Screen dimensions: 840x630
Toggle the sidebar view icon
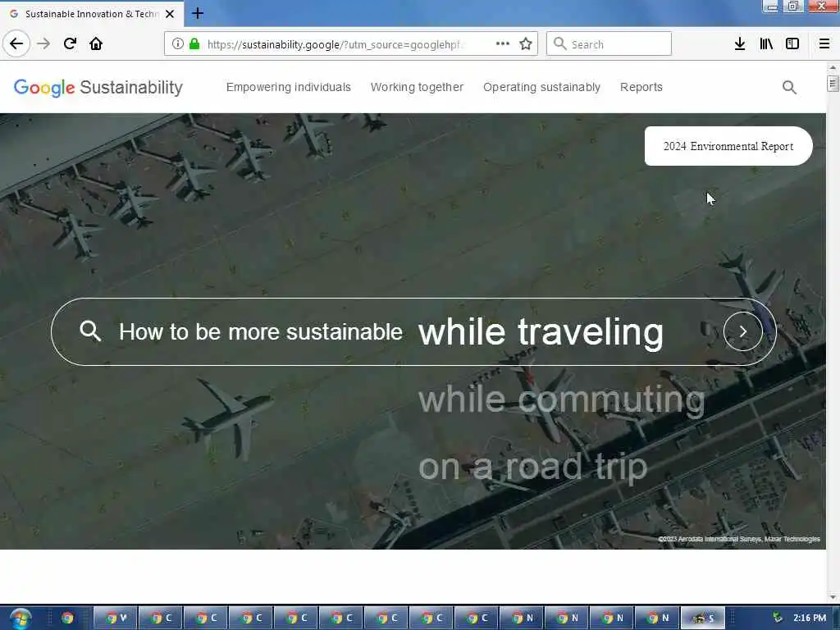tap(792, 43)
